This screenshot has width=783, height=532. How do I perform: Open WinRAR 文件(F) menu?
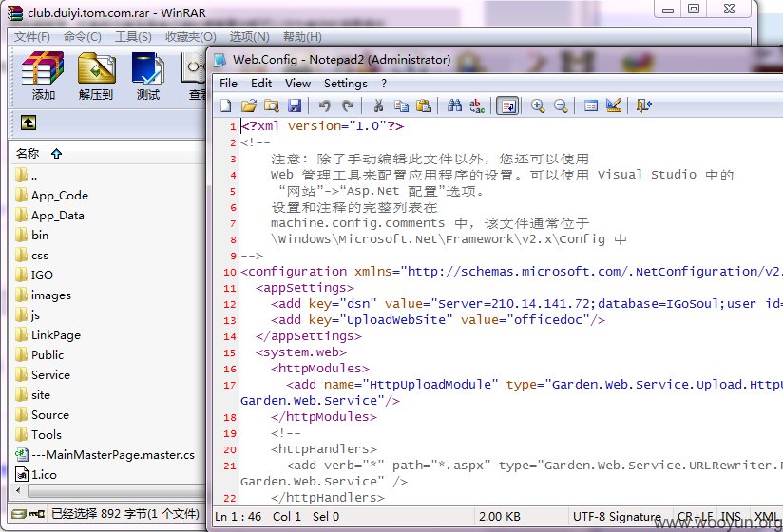pos(32,37)
